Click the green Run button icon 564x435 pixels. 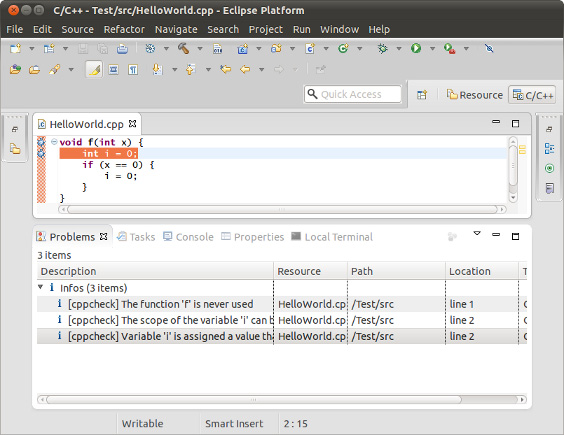tap(416, 48)
